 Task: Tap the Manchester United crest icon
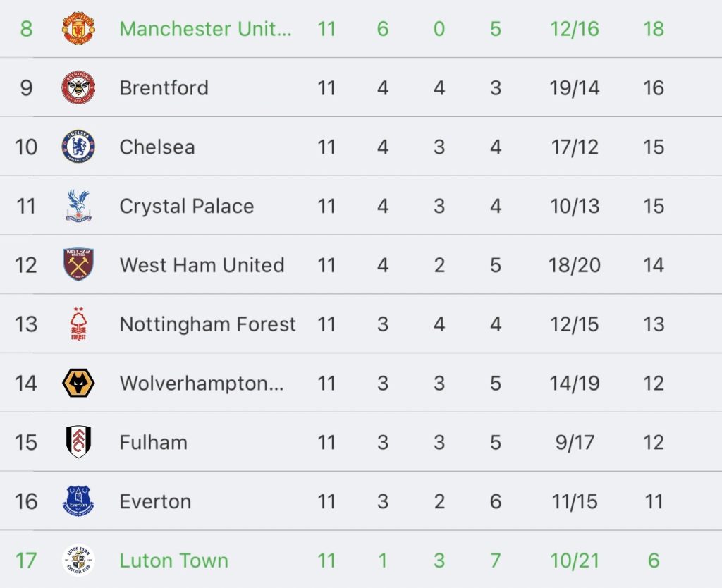pos(78,28)
